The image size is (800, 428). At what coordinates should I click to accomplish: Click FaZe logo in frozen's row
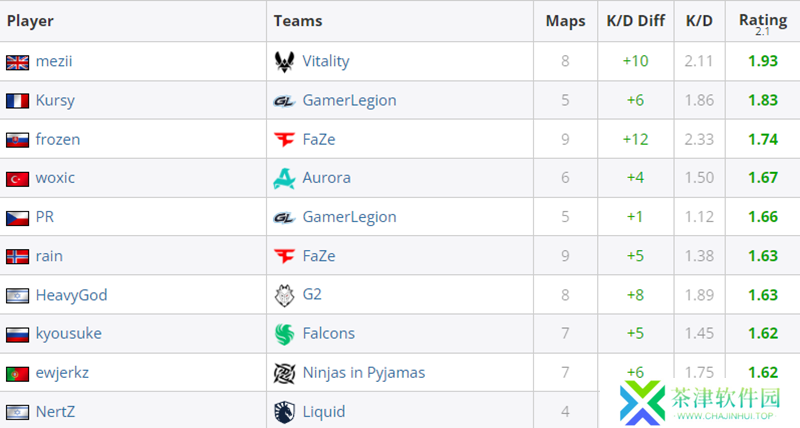pyautogui.click(x=284, y=139)
